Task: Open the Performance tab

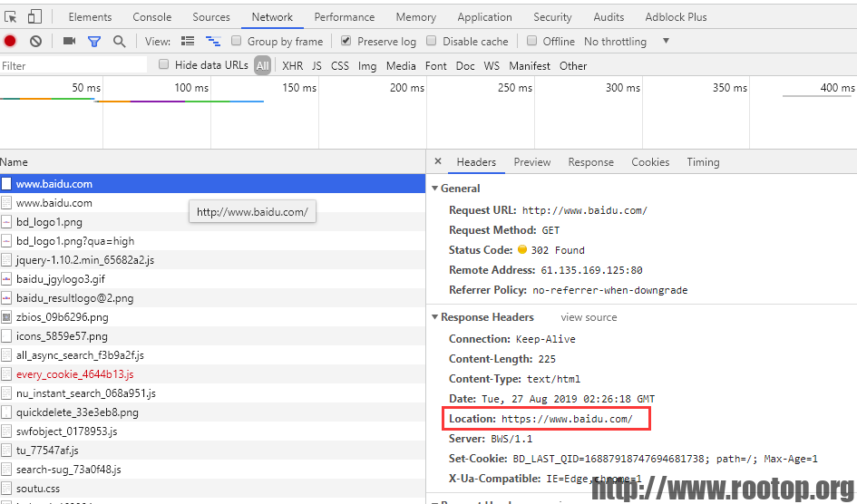Action: click(x=345, y=17)
